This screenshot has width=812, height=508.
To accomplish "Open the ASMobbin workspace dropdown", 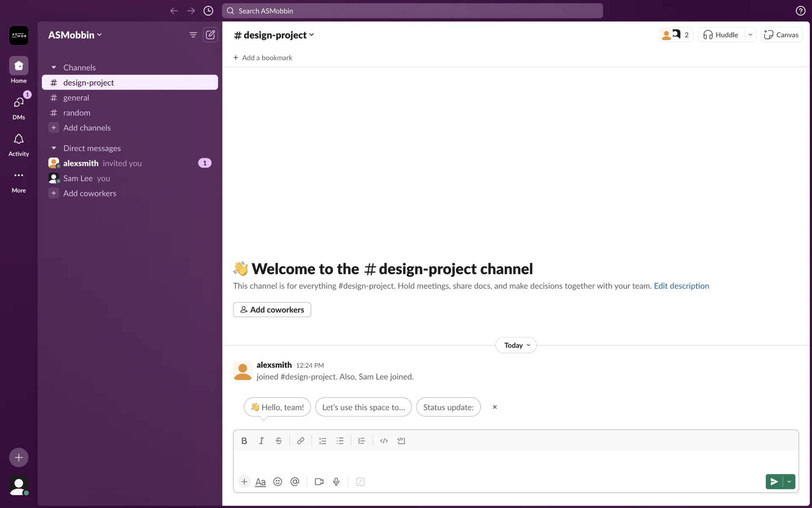I will coord(75,35).
